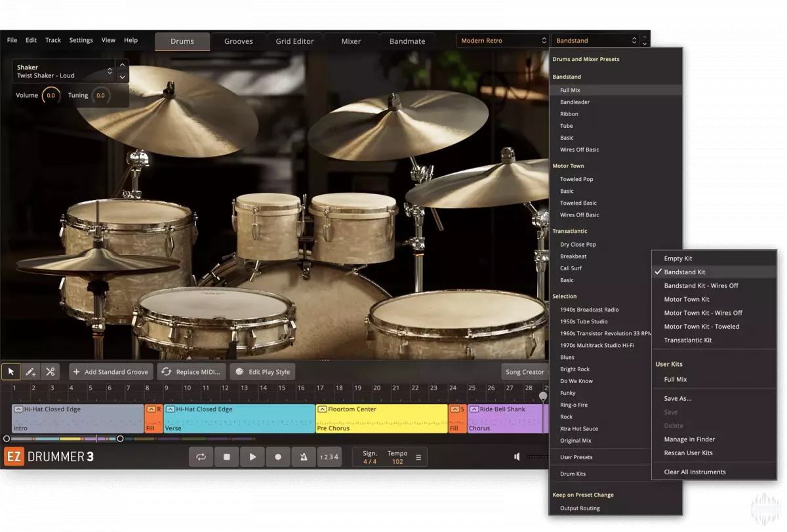Start playback with the play button
This screenshot has height=532, width=787.
pos(252,457)
